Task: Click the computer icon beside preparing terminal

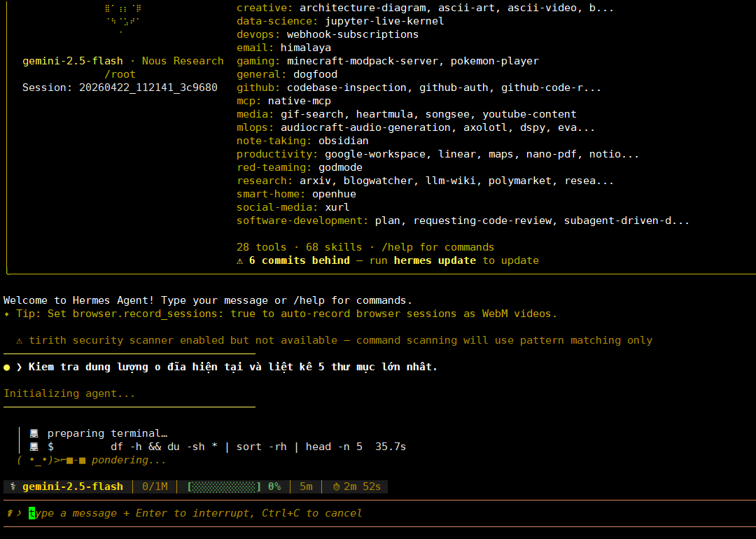Action: pos(34,433)
